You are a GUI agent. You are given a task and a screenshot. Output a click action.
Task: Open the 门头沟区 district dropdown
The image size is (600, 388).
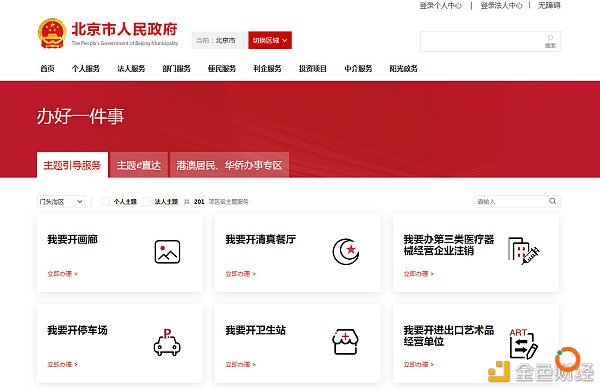[61, 201]
